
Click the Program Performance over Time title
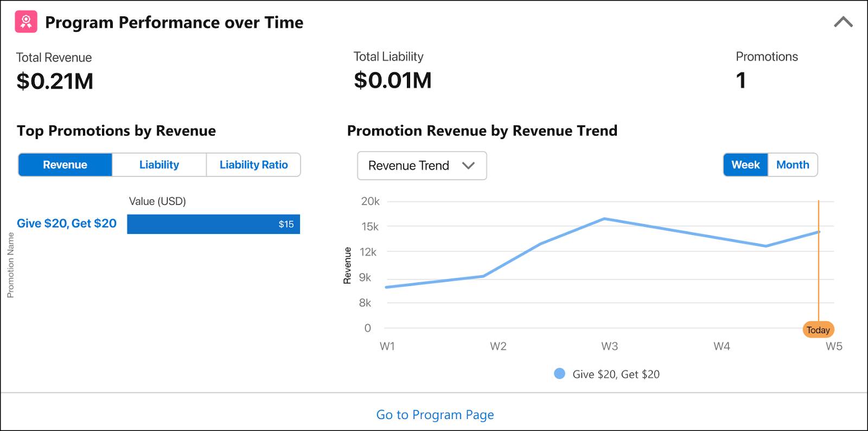click(x=174, y=22)
